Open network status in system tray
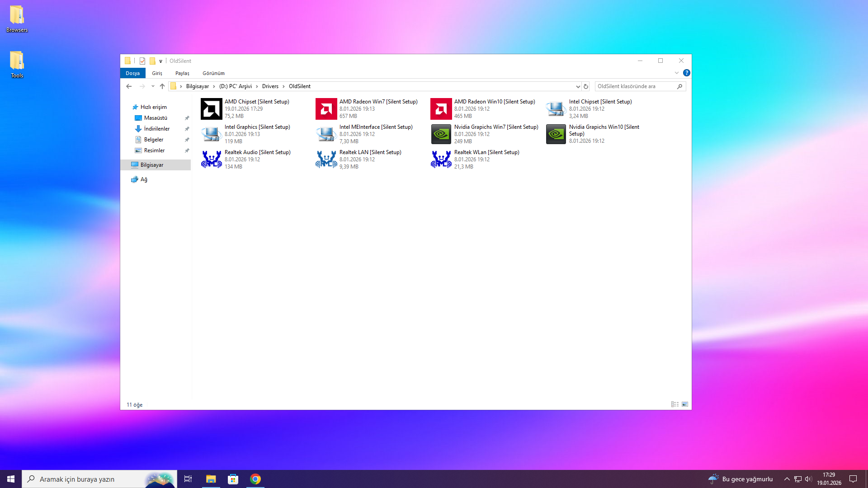 798,479
